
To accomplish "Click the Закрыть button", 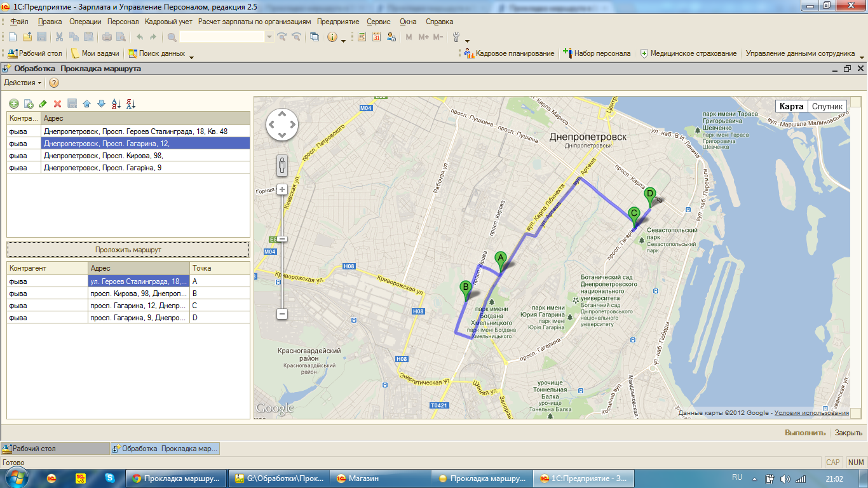I will [x=848, y=433].
